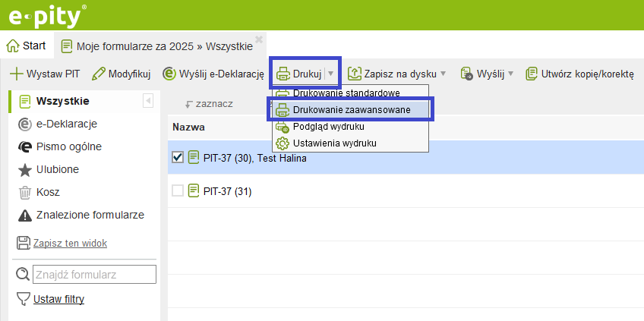Collapse the left sidebar panel arrow
644x321 pixels.
tap(148, 101)
